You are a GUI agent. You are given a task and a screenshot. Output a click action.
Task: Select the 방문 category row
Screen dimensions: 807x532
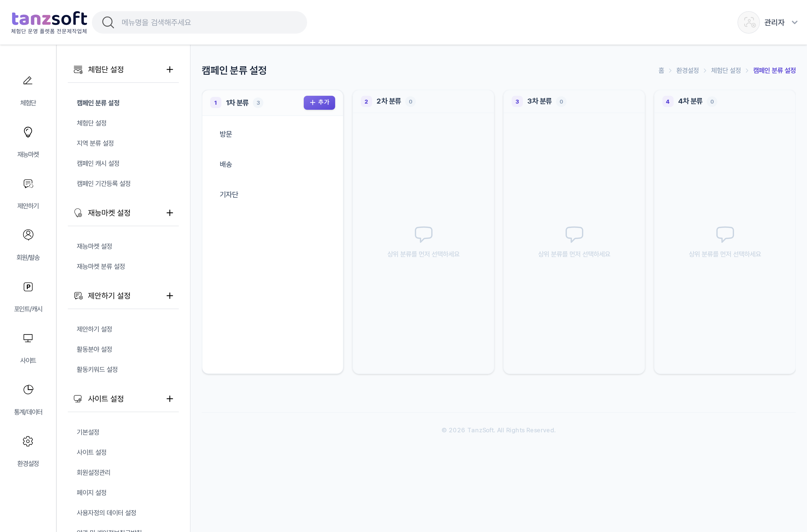(273, 134)
